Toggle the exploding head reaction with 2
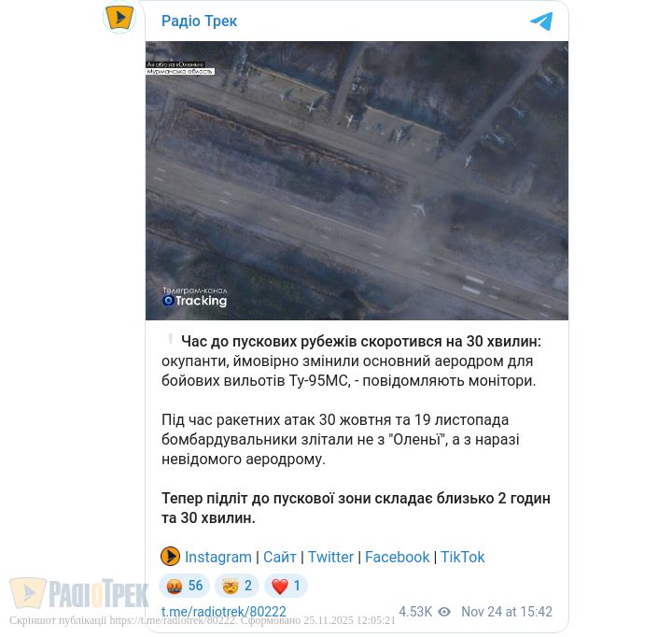Screen dimensions: 672x637 pos(237,586)
